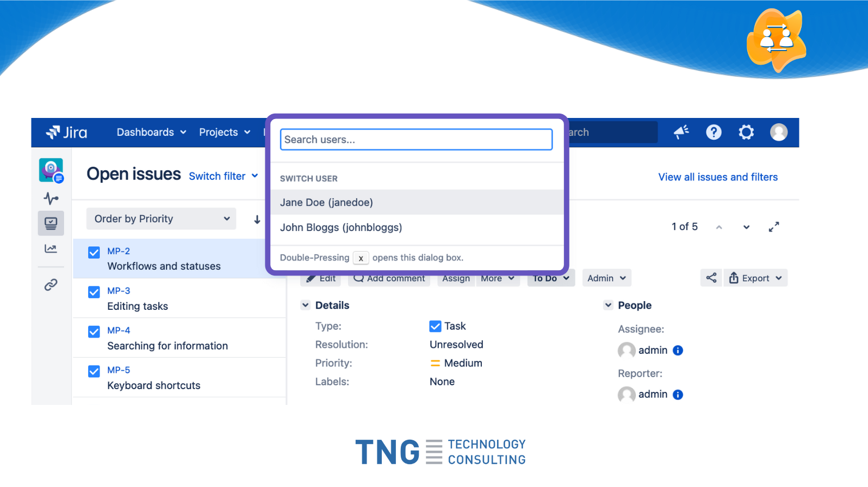
Task: Open the user profile avatar
Action: 779,132
